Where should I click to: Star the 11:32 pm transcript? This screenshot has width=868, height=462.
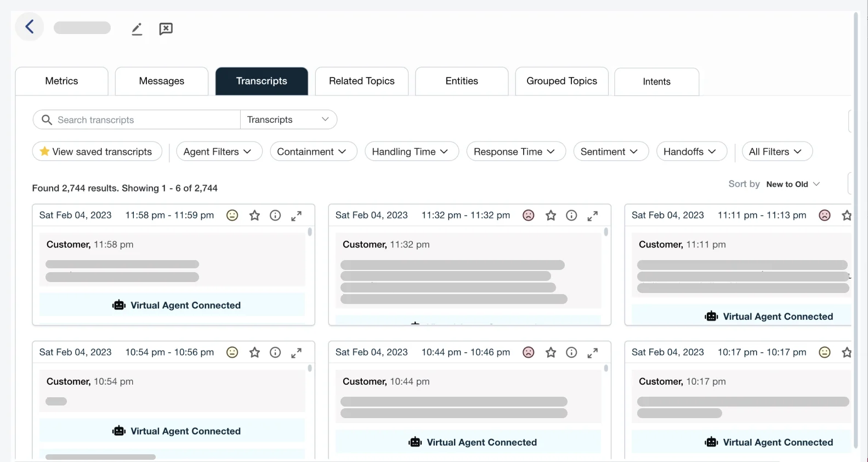tap(551, 216)
